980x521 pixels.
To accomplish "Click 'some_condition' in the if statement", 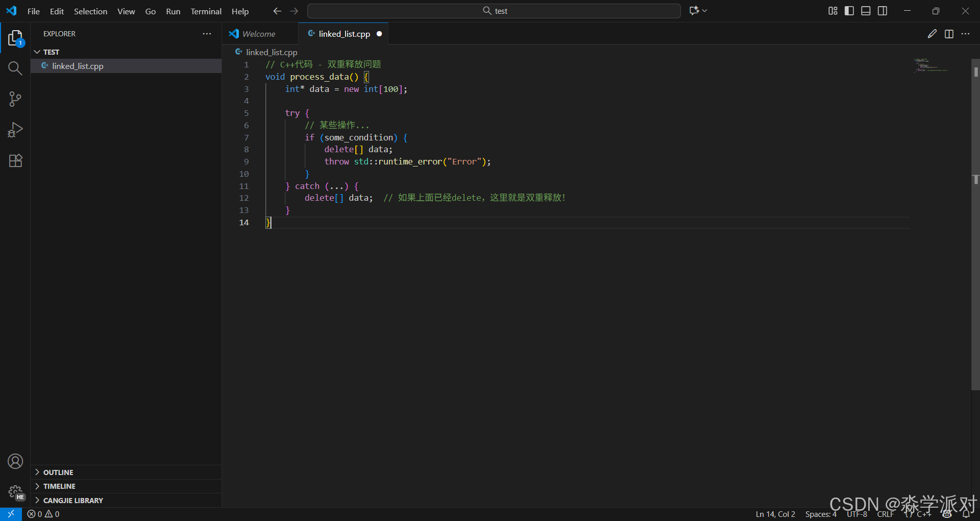I will coord(359,137).
